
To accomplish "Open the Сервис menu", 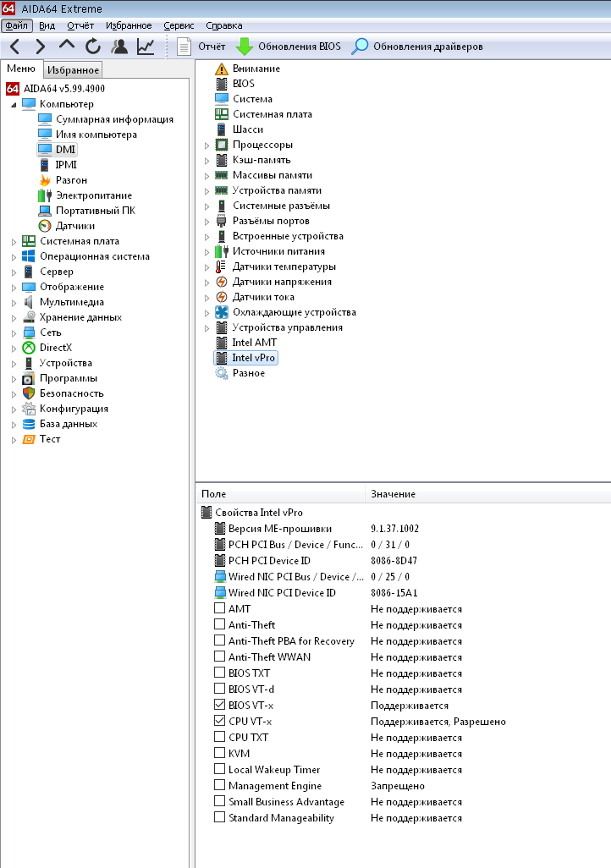I will [179, 25].
